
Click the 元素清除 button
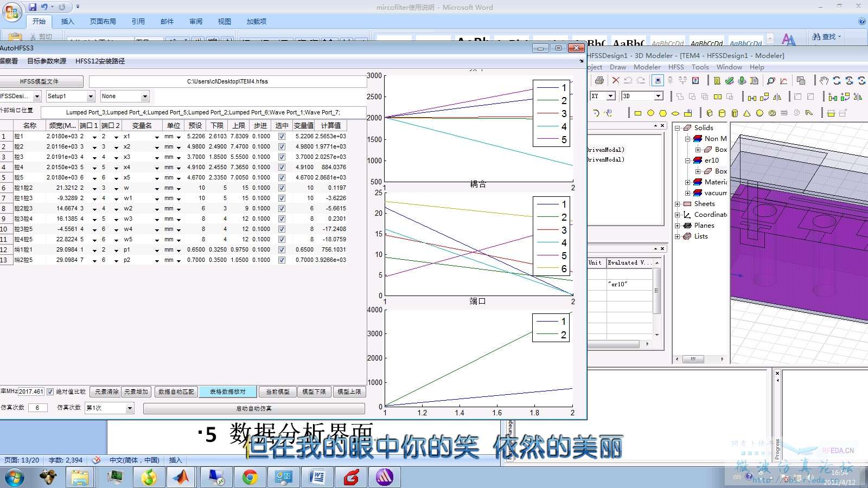[x=106, y=391]
